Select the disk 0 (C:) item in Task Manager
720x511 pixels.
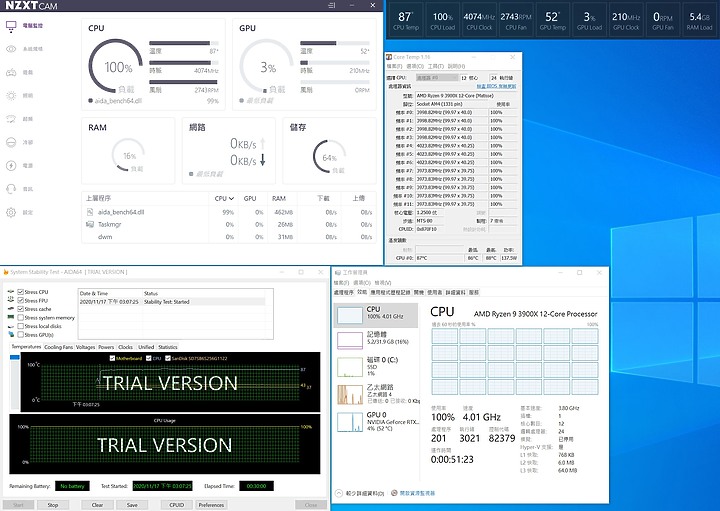click(x=377, y=367)
